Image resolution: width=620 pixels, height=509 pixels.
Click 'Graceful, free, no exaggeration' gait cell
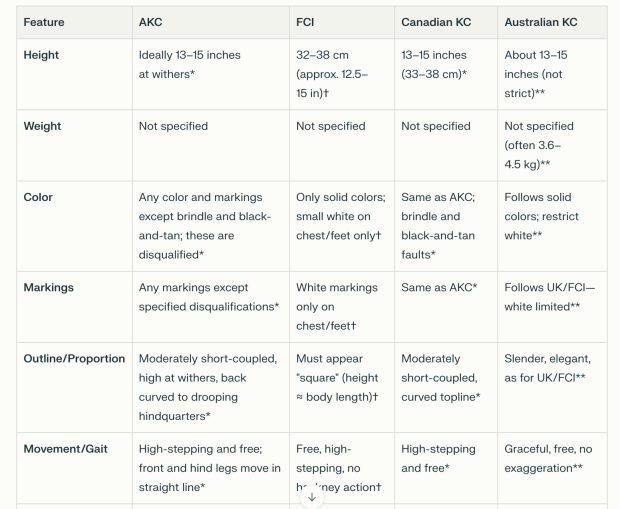pos(548,457)
